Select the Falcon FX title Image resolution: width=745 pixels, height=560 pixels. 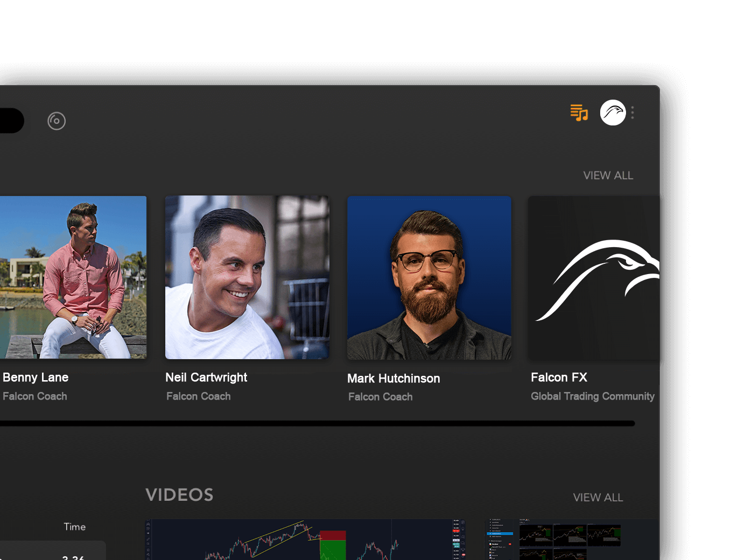click(559, 377)
